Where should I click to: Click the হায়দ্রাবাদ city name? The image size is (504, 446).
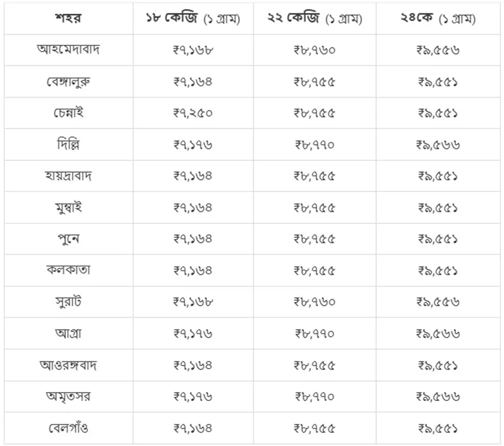click(x=68, y=176)
